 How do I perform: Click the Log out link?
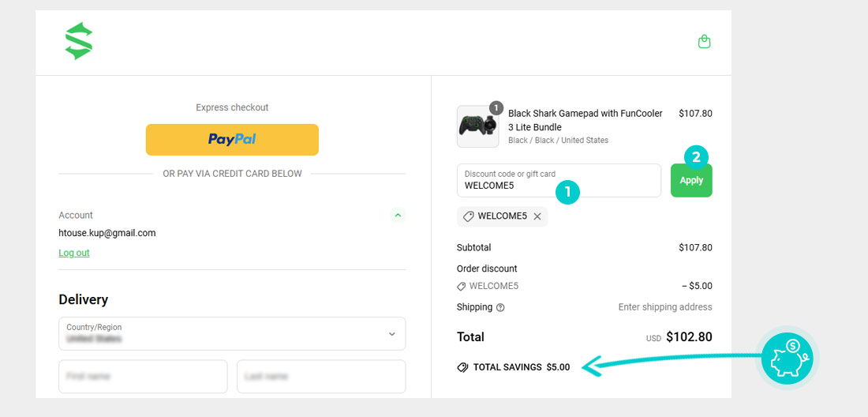pyautogui.click(x=74, y=253)
